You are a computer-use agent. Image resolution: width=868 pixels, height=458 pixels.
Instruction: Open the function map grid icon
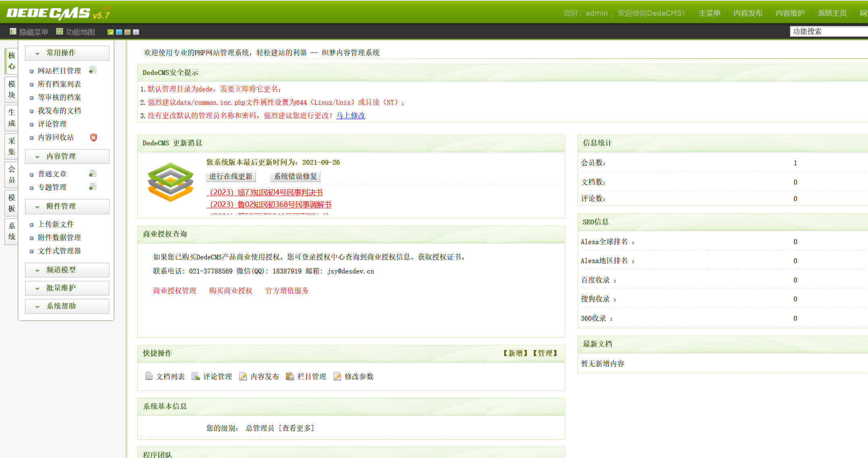tap(60, 31)
